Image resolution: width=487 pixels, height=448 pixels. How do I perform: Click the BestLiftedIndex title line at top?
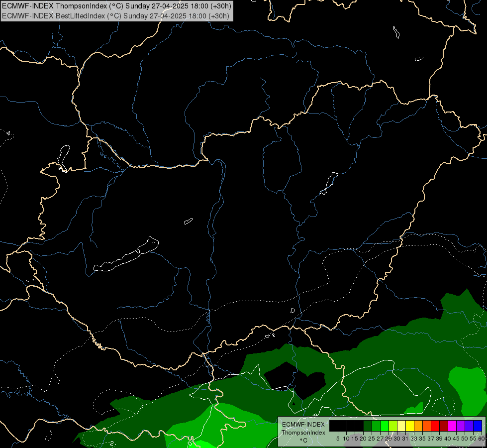[x=115, y=16]
